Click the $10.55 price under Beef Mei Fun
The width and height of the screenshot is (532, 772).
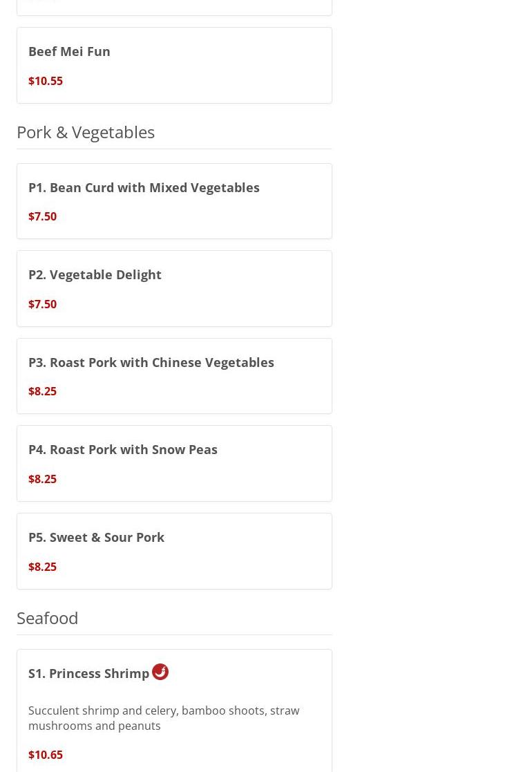click(46, 81)
